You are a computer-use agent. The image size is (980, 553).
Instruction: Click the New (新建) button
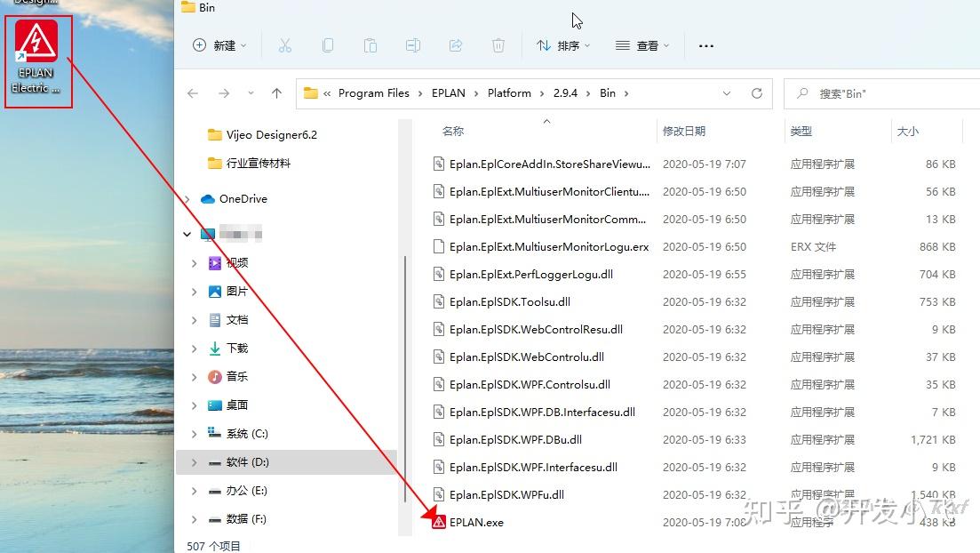pos(219,45)
